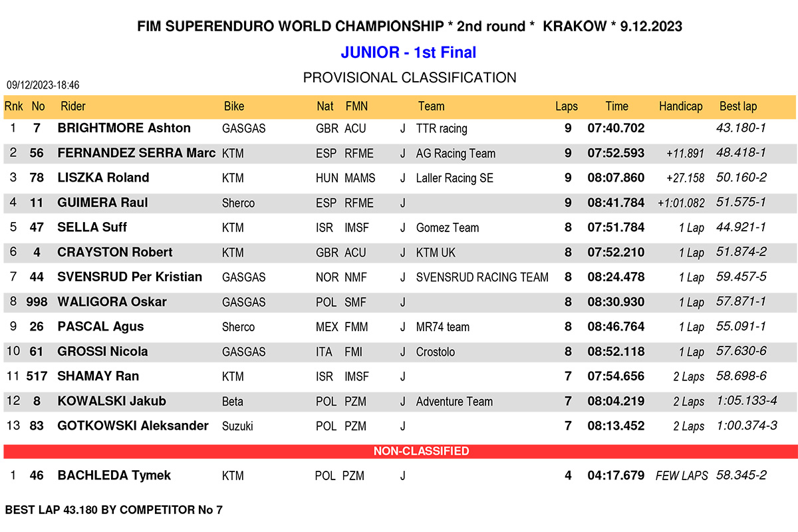Click the Bike column header
Viewport: 798px width, 532px height.
pyautogui.click(x=234, y=106)
